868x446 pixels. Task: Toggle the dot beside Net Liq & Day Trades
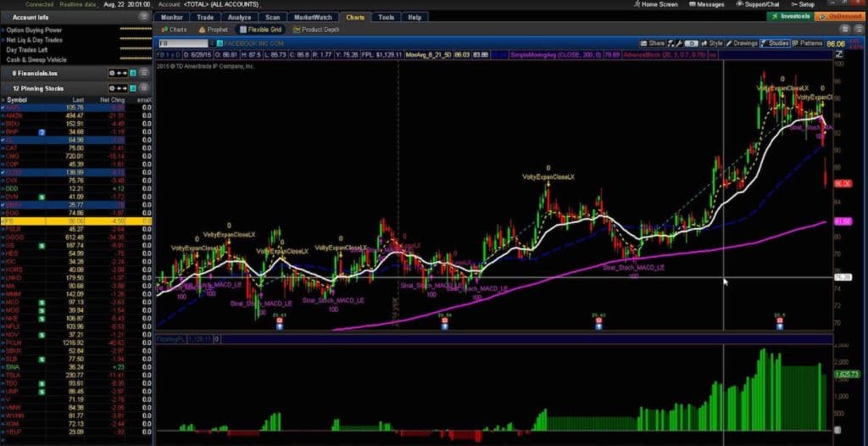pos(3,41)
